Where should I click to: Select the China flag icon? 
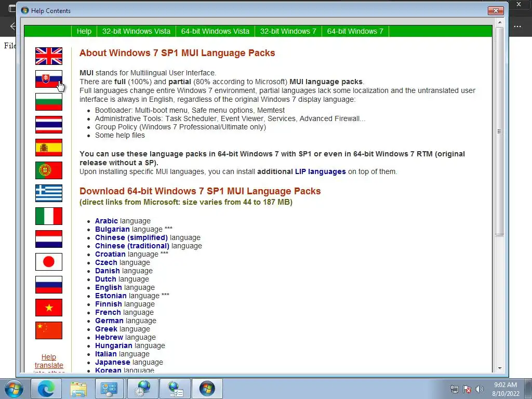(x=49, y=330)
